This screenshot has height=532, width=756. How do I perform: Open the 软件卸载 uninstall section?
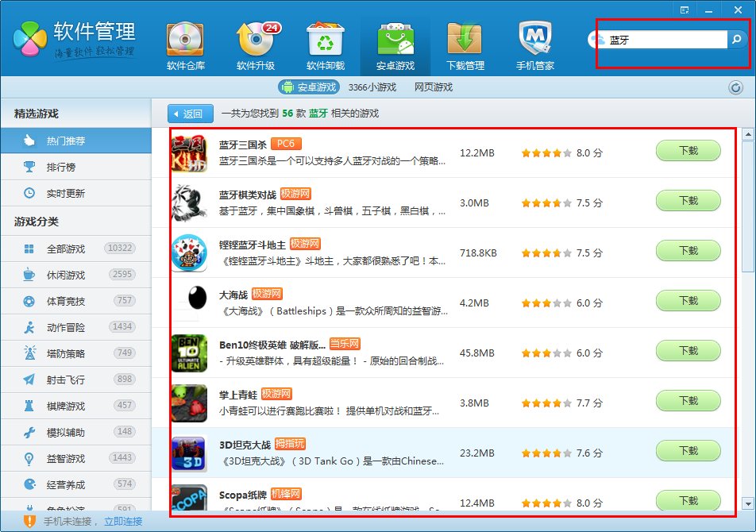click(326, 44)
